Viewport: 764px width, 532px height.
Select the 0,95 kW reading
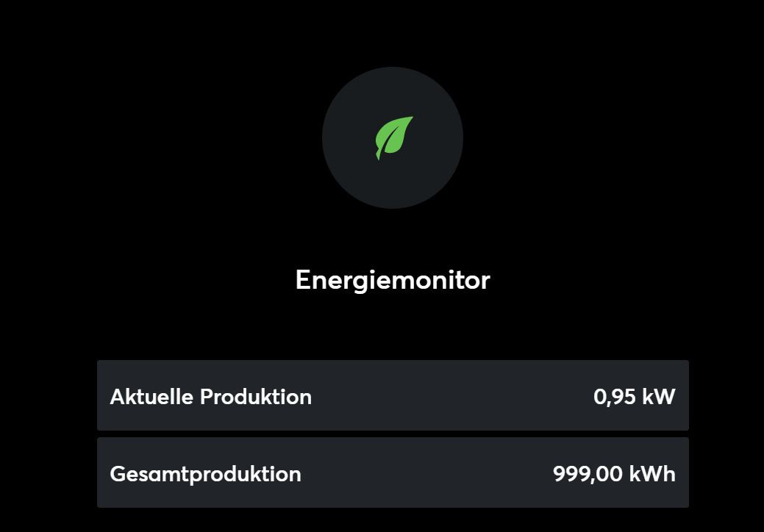pos(634,397)
